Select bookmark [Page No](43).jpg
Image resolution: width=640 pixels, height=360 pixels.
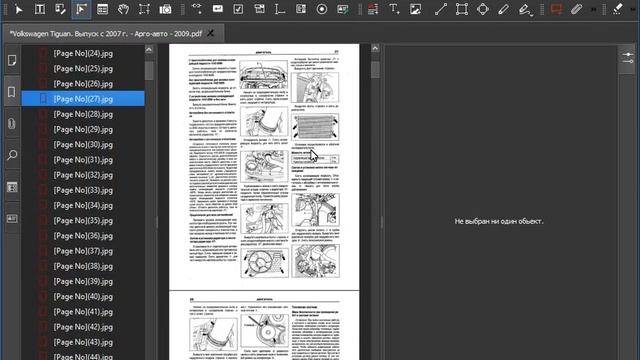(83, 342)
